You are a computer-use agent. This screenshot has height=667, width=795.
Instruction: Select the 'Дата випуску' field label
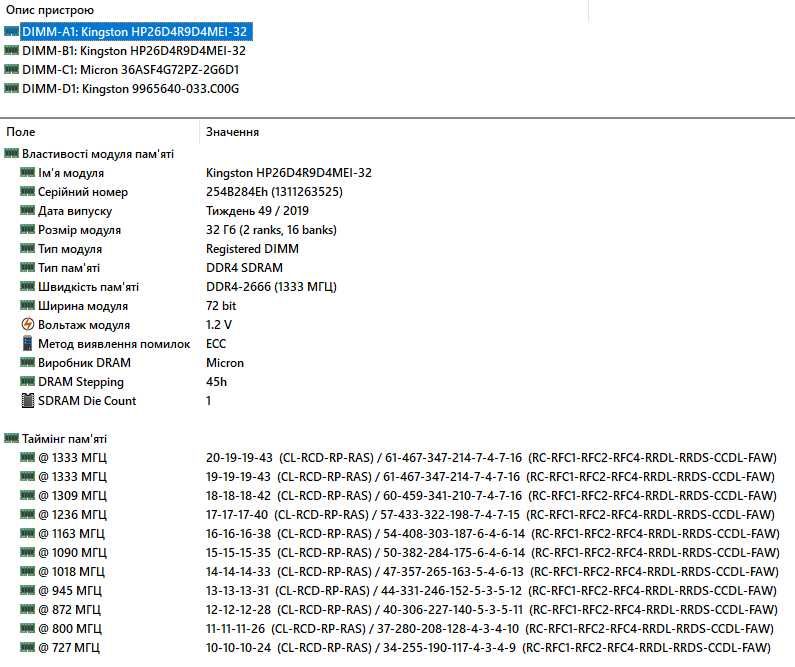(75, 211)
